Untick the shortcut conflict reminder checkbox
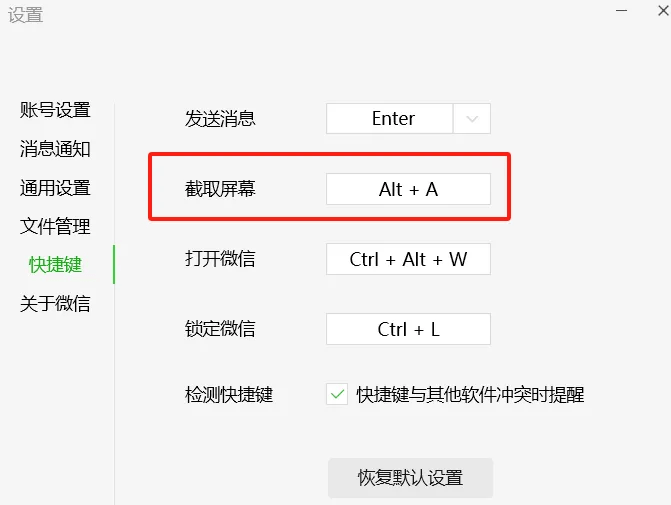This screenshot has width=671, height=505. pyautogui.click(x=337, y=395)
